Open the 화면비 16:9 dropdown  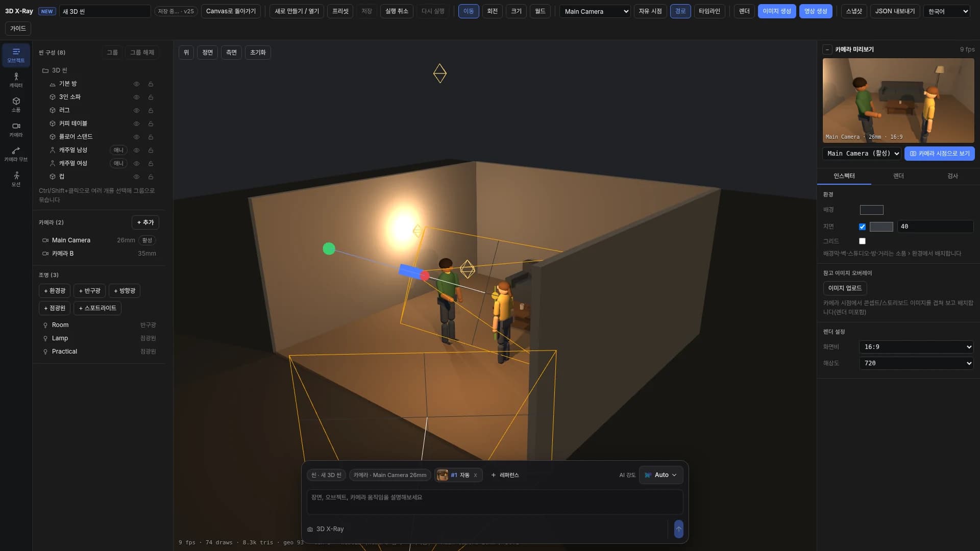pos(916,347)
